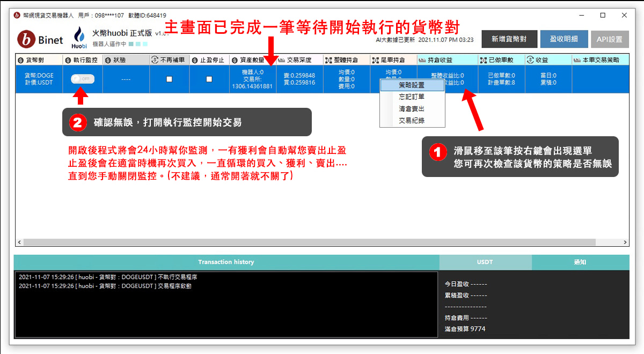This screenshot has width=644, height=354.
Task: Switch to the USDT tab
Action: [485, 262]
